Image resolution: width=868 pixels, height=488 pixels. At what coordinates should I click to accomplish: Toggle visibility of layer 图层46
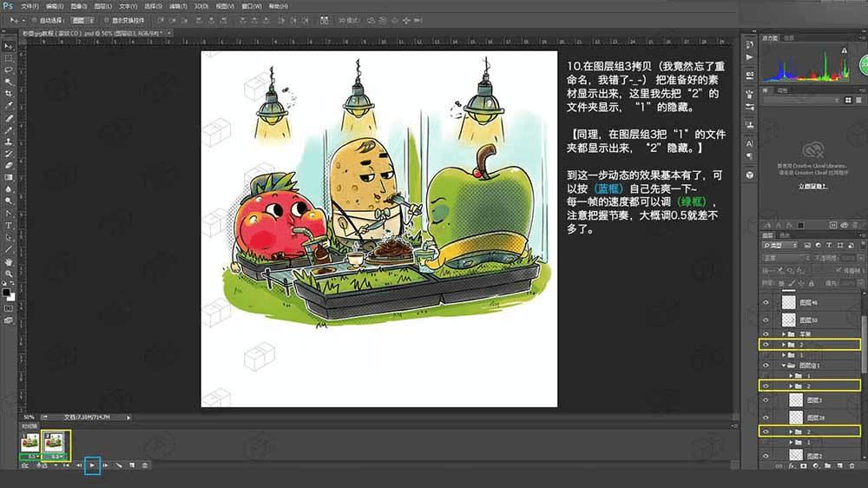(766, 302)
